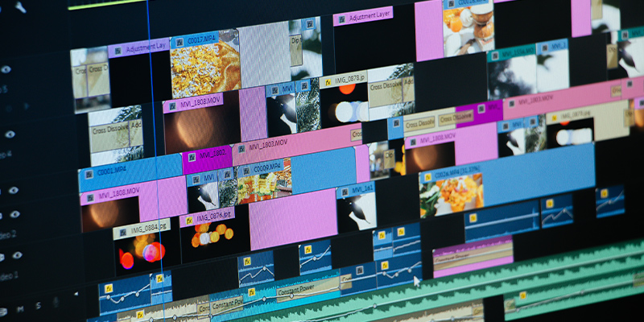Hide the Video 1 track with its eye icon
Screen dimensions: 644x322
17,255
